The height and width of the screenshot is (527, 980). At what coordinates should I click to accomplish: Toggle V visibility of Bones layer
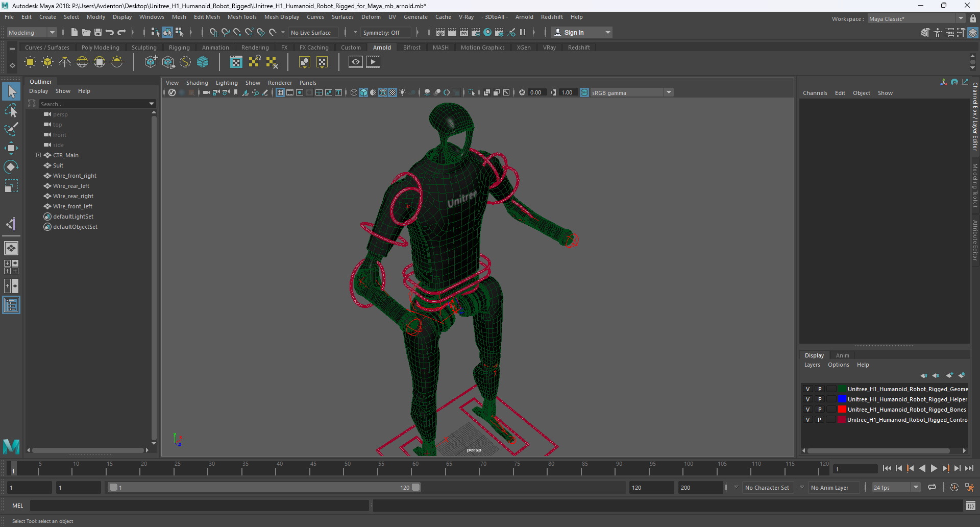tap(807, 410)
